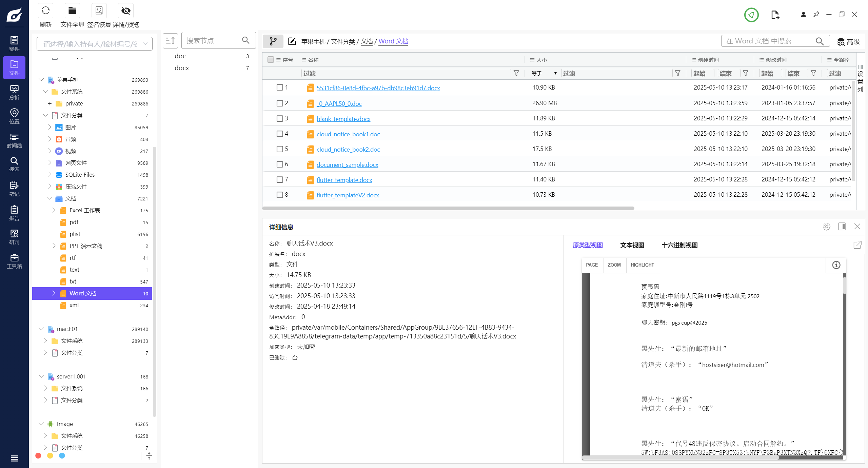Switch to the text view (文本视图) tab
868x468 pixels.
pos(632,245)
